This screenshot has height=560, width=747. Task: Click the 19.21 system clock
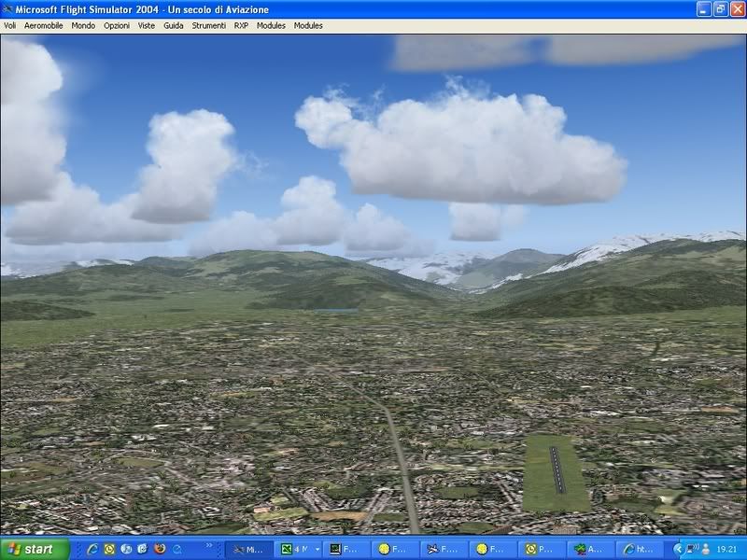click(x=726, y=550)
